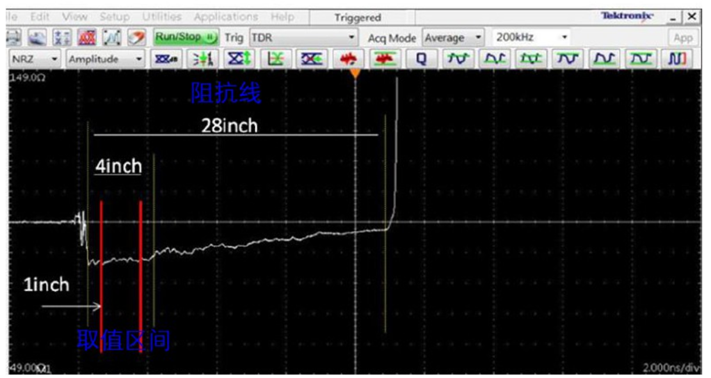Select the Q-factor measurement icon

421,59
